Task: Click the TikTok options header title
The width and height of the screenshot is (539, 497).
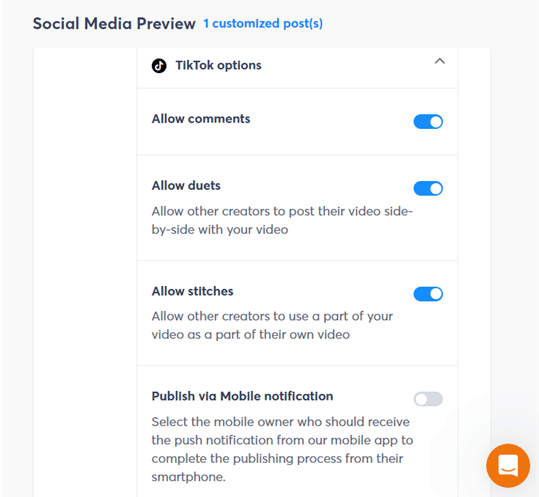Action: [x=218, y=65]
